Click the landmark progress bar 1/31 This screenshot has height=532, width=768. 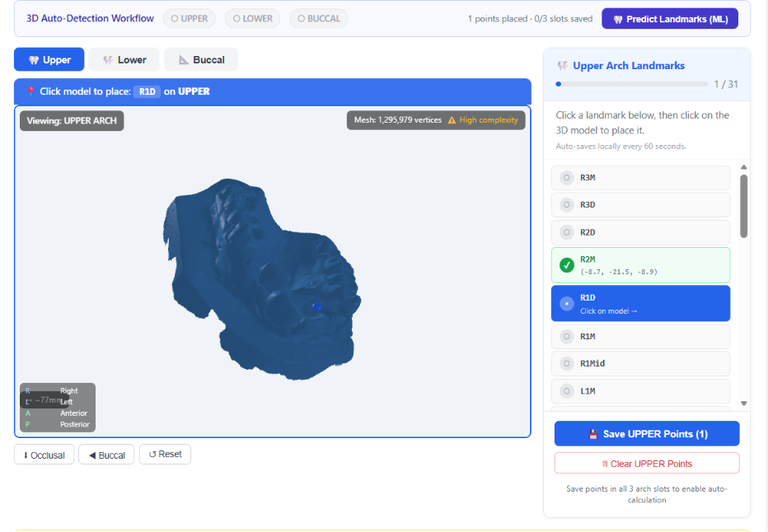[632, 84]
